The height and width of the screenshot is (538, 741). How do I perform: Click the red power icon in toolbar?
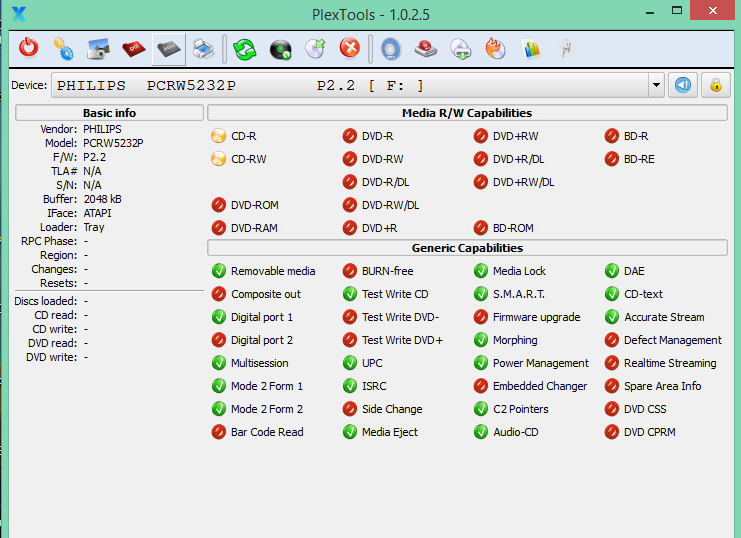click(29, 49)
